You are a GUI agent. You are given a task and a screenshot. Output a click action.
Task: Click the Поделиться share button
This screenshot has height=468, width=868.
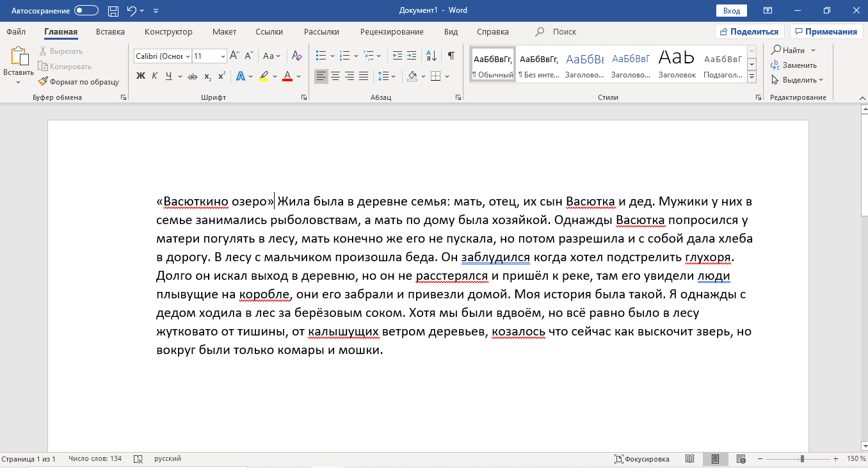click(750, 32)
